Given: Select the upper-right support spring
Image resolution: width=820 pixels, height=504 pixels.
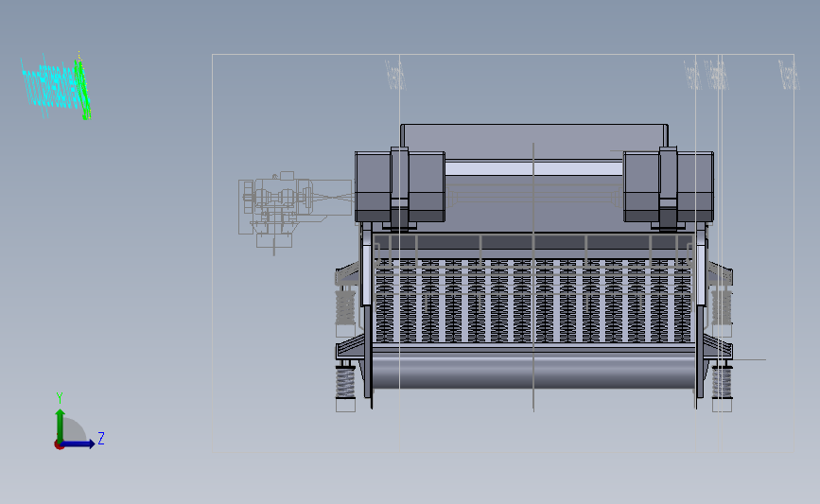Looking at the screenshot, I should pyautogui.click(x=722, y=307).
